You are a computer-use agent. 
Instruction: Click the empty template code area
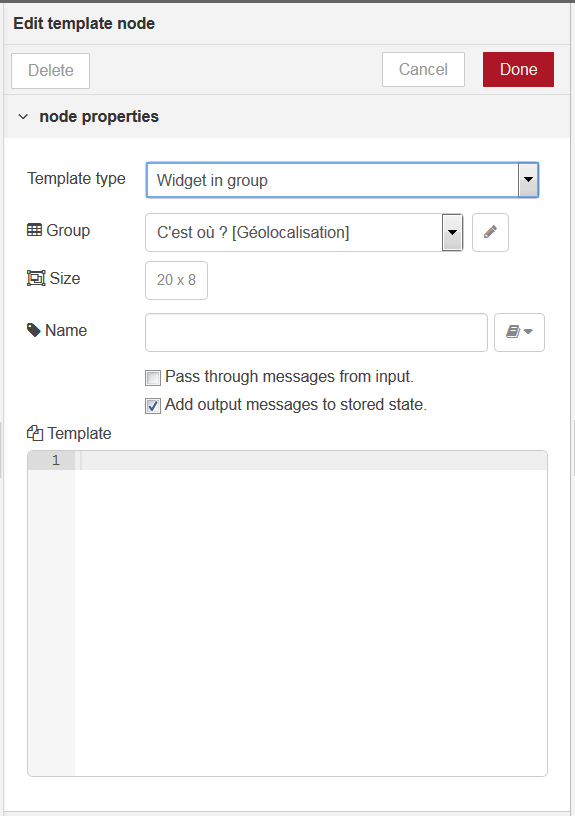[x=311, y=622]
